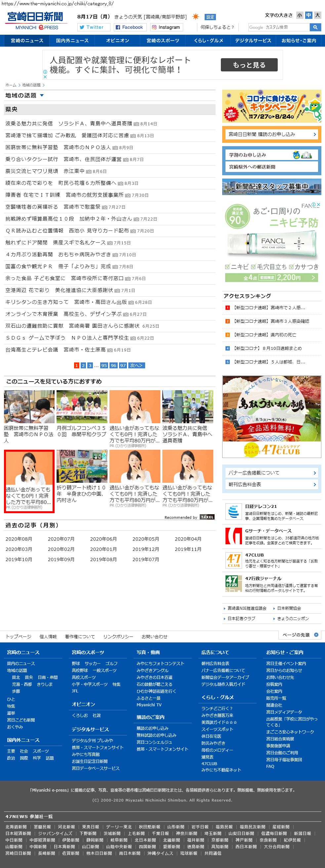325x868 pixels.
Task: Click 著作権について footer link
Action: tap(80, 637)
